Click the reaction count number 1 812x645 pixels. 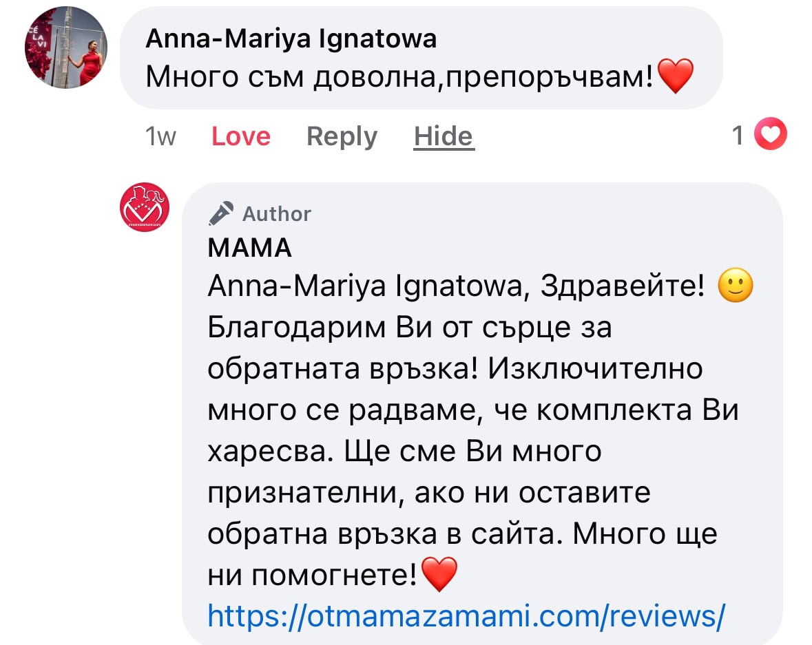click(738, 136)
